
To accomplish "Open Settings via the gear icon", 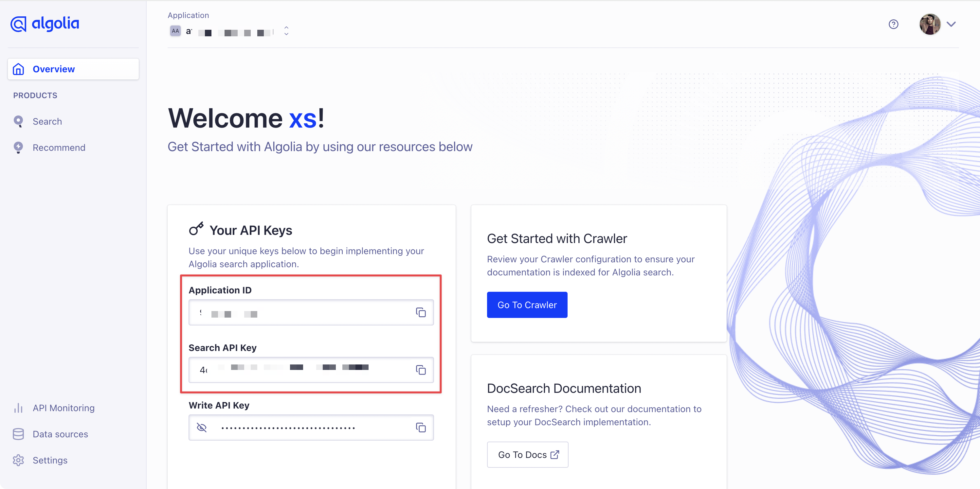I will [18, 460].
